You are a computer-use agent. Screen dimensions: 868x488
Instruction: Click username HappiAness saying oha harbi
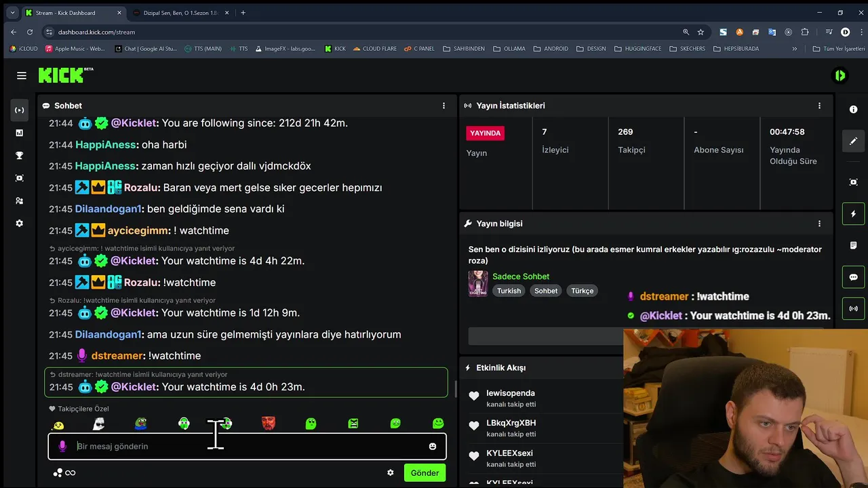[106, 145]
